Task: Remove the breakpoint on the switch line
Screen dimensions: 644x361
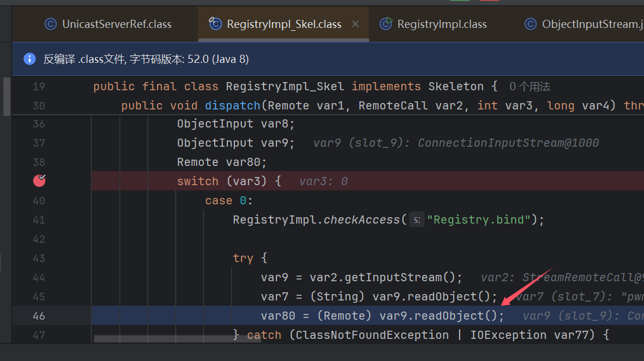Action: pos(40,180)
